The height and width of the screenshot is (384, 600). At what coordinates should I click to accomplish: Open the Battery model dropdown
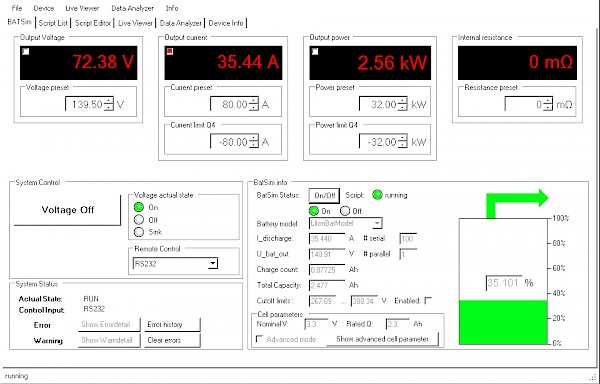[x=377, y=223]
